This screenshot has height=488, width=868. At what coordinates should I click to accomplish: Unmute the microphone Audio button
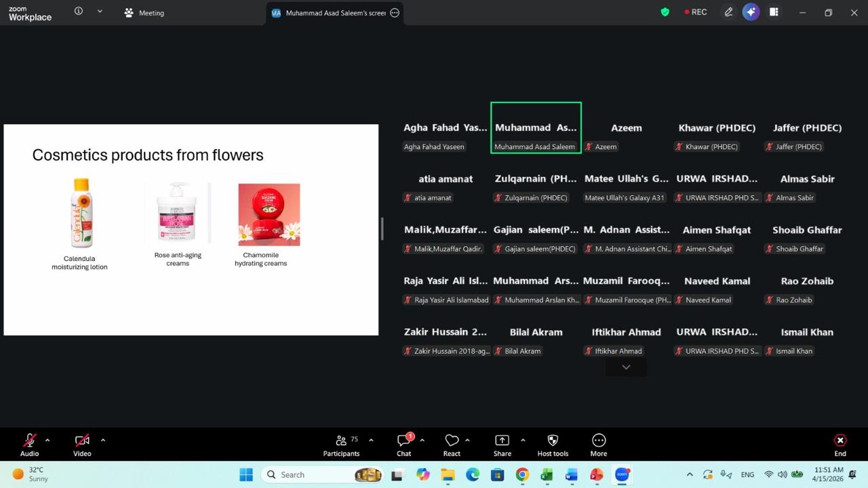pyautogui.click(x=29, y=445)
